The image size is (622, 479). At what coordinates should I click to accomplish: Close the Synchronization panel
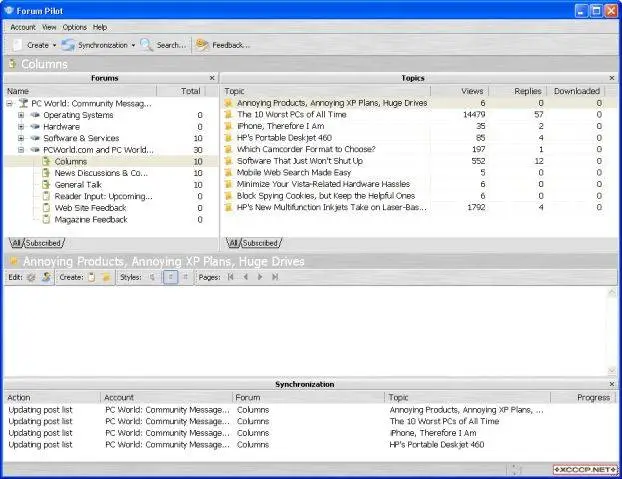(x=612, y=384)
